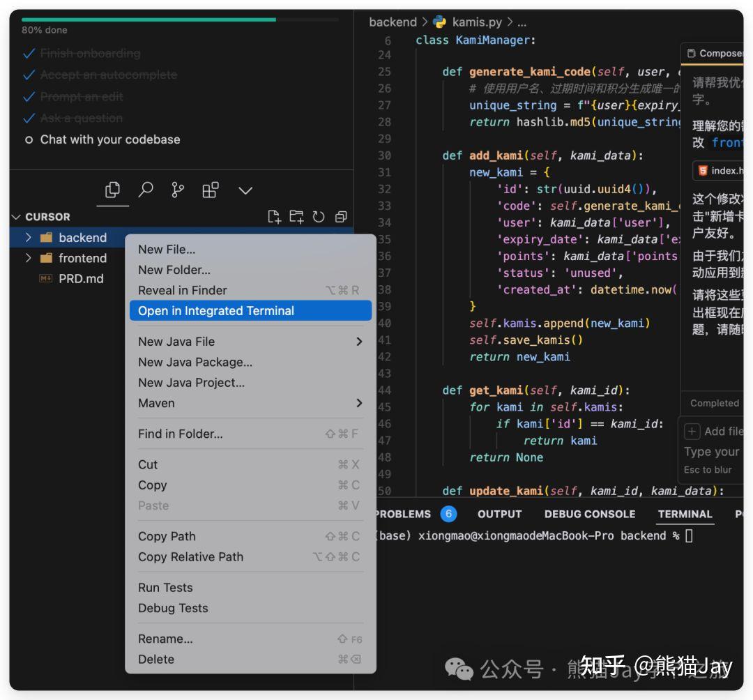
Task: Show more sidebar views with chevron
Action: point(245,190)
